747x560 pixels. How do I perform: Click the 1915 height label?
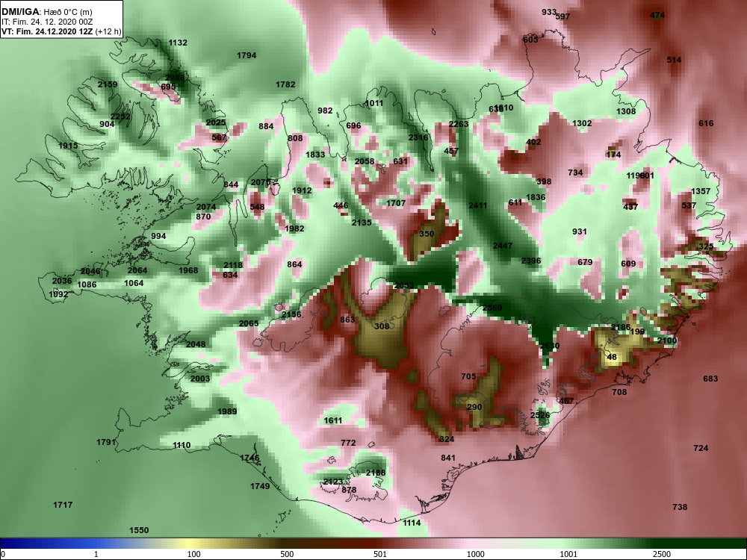[x=68, y=146]
